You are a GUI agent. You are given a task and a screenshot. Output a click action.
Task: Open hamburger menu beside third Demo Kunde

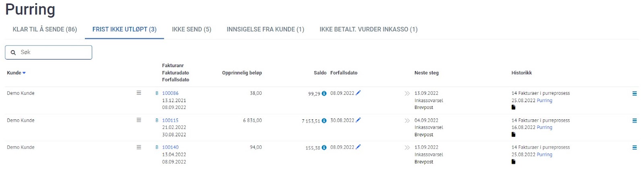pos(139,147)
